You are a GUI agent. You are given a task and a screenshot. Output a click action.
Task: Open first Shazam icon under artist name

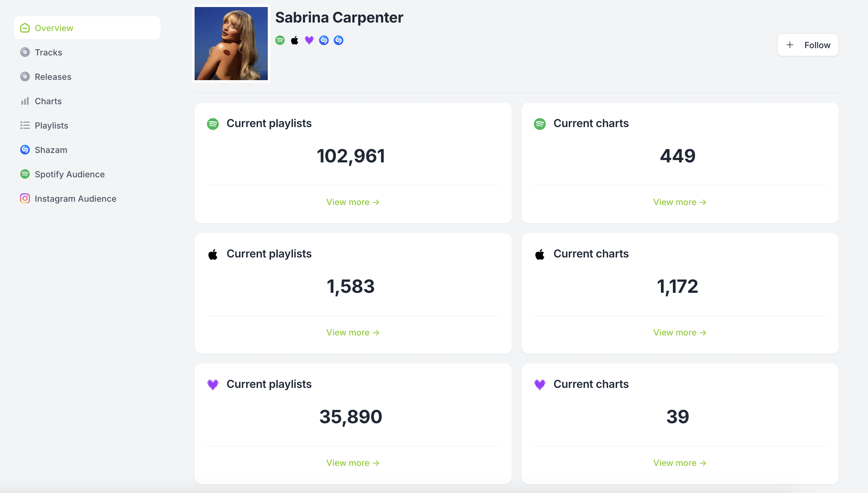pos(324,40)
